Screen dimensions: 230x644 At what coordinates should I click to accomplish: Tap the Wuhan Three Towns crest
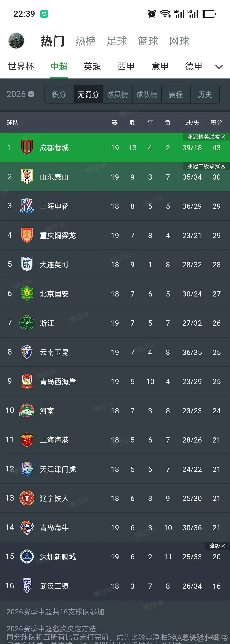pyautogui.click(x=27, y=586)
